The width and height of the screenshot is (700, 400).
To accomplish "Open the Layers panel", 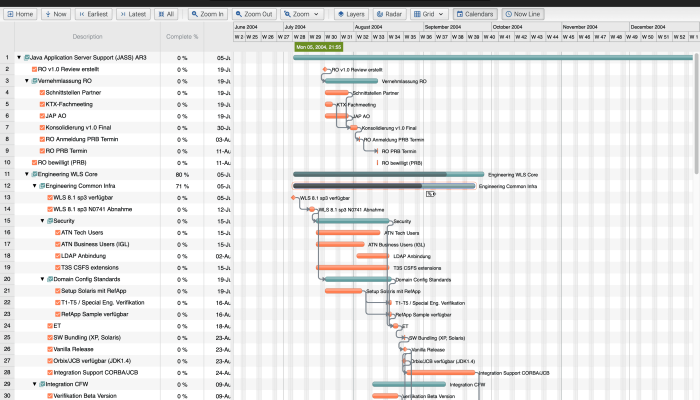I will point(351,14).
